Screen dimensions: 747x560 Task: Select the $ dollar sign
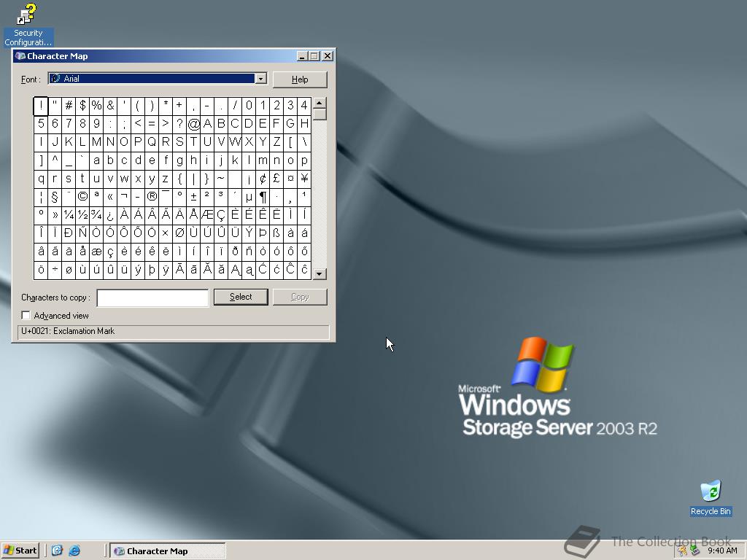coord(82,105)
